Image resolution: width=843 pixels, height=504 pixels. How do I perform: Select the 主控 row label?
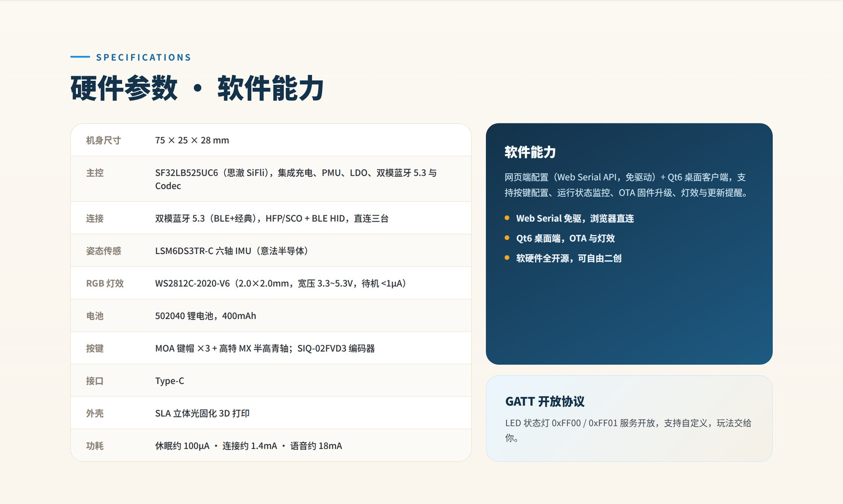click(x=95, y=173)
